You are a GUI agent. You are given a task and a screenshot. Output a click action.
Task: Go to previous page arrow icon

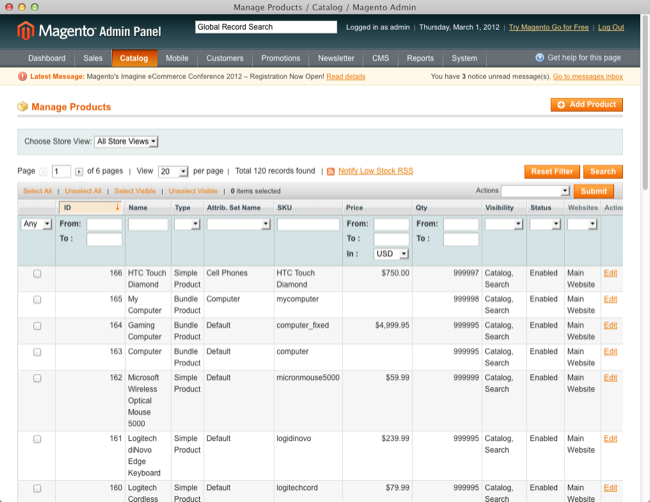(x=43, y=171)
